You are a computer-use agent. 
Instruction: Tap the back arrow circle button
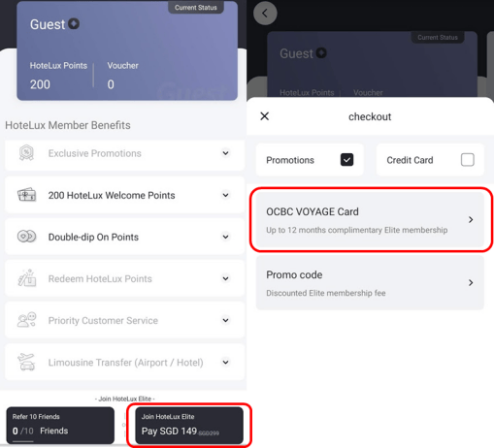pos(265,14)
